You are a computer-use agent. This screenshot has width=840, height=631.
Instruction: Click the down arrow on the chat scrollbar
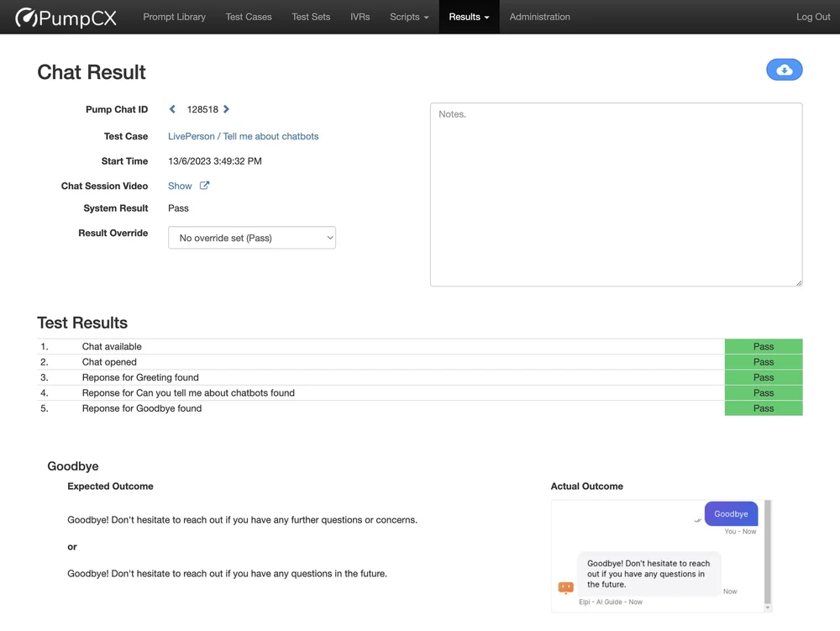768,607
